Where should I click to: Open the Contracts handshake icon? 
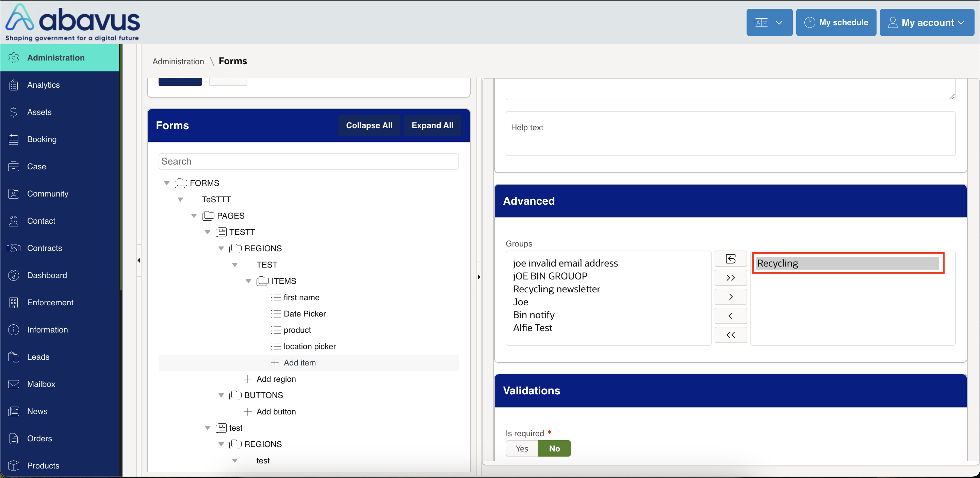coord(14,248)
